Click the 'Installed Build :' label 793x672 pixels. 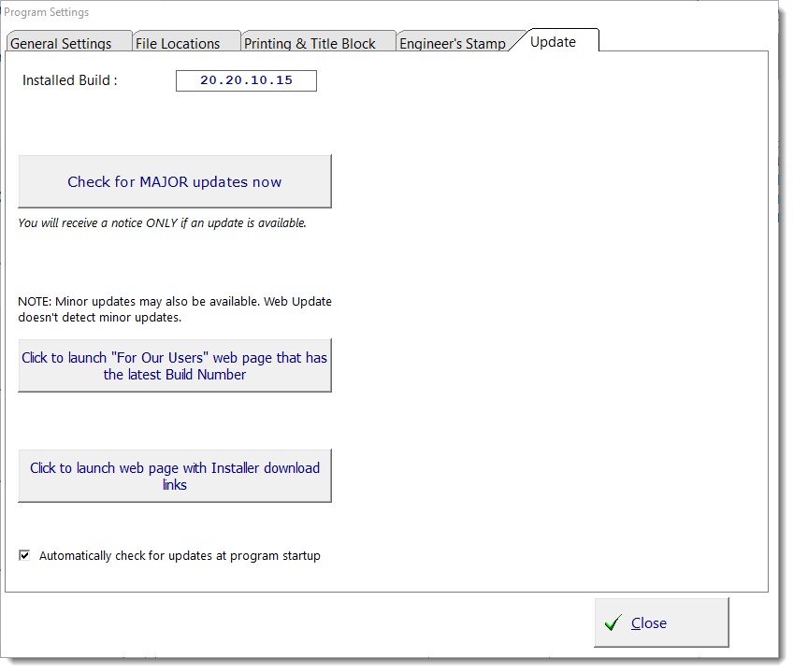click(70, 80)
